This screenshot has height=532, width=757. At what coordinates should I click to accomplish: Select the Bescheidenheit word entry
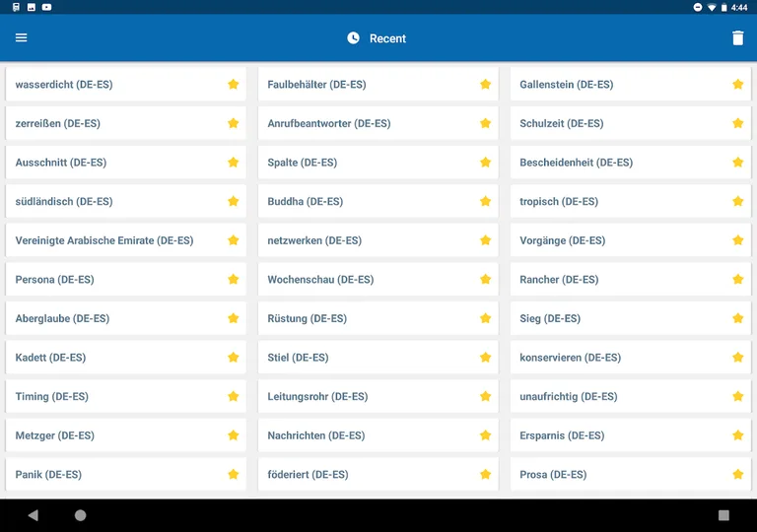[x=577, y=163]
